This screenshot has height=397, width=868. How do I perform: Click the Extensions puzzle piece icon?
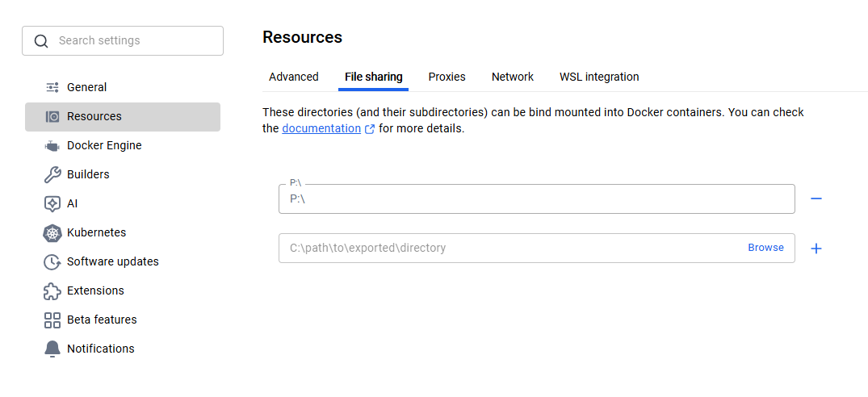tap(52, 290)
